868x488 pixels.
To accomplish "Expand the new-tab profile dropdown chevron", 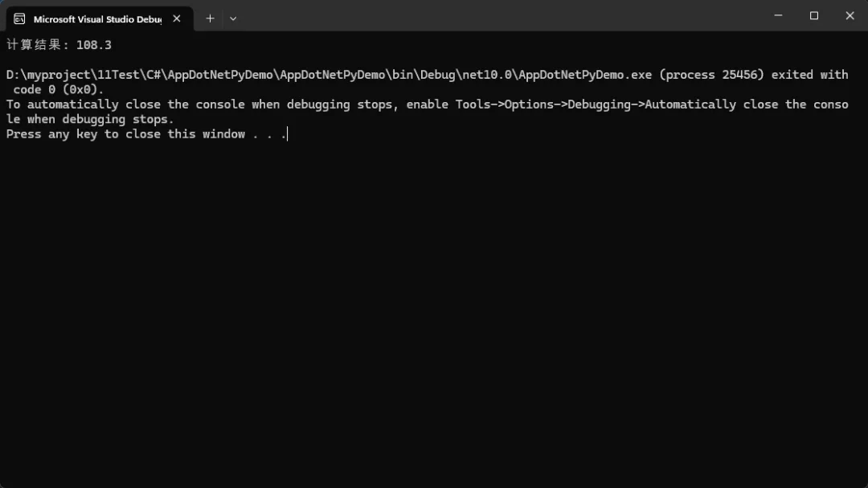I will coord(233,18).
